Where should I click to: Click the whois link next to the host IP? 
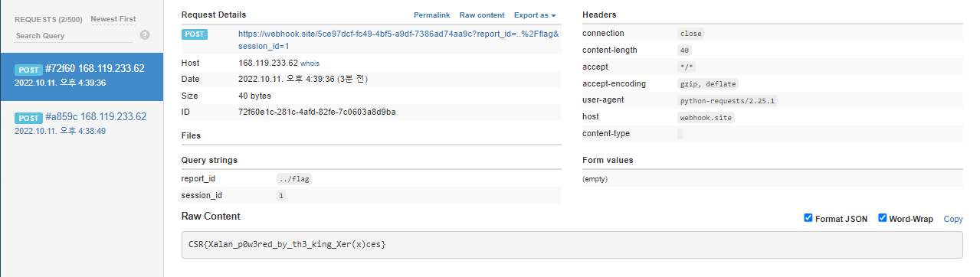tap(311, 64)
